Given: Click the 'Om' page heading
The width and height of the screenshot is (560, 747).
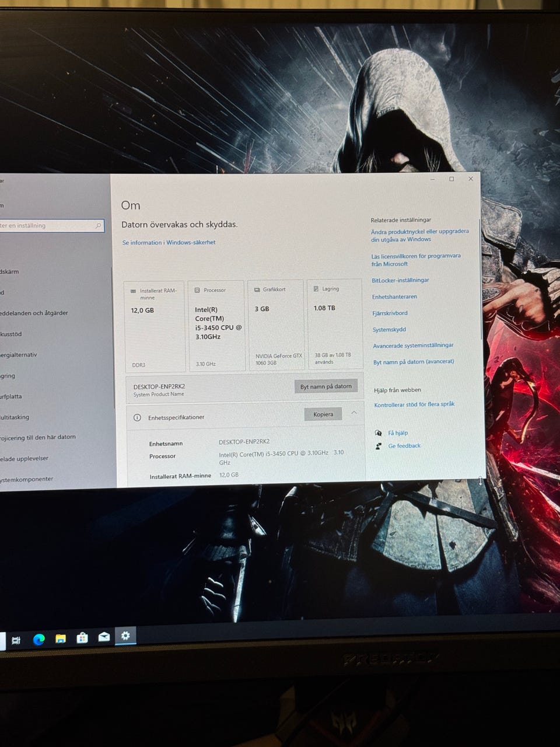Looking at the screenshot, I should [x=131, y=205].
